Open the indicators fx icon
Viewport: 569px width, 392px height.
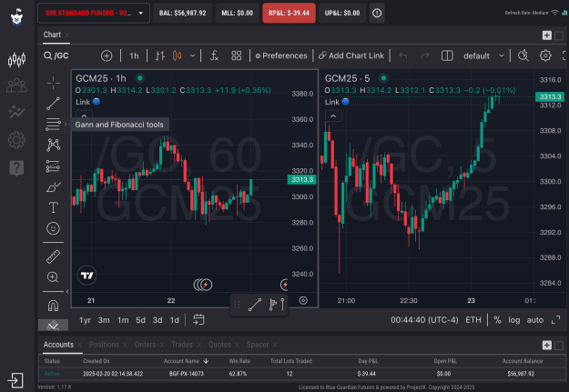tap(214, 55)
